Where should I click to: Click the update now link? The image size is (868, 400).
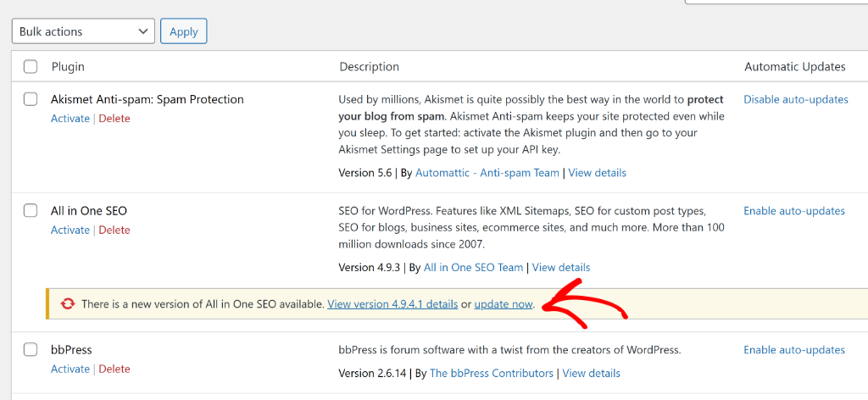504,303
